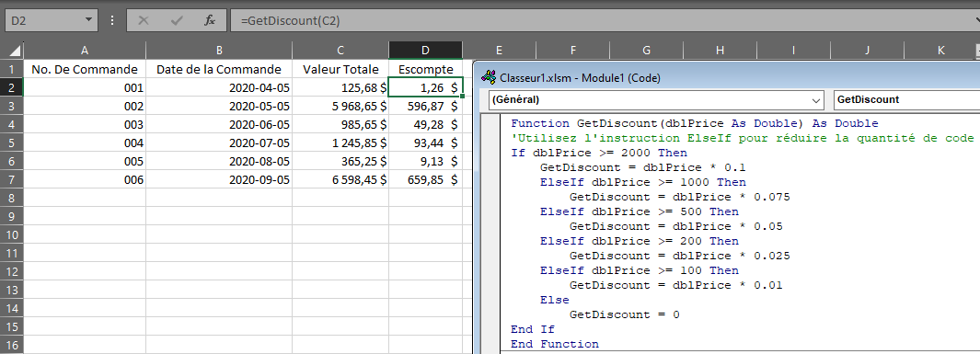Click discount cell 1,26 $
This screenshot has height=354, width=980.
pyautogui.click(x=426, y=88)
